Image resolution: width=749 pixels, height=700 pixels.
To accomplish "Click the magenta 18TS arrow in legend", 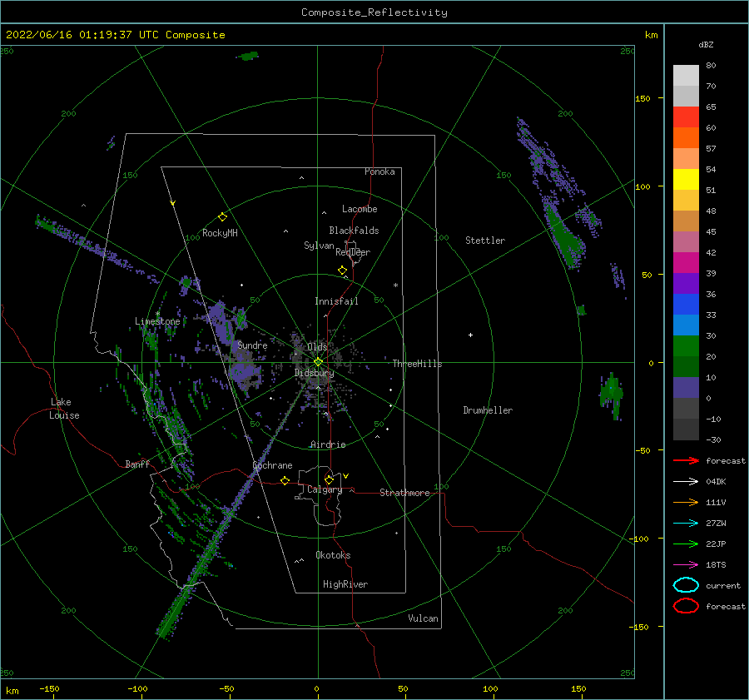I will 686,565.
